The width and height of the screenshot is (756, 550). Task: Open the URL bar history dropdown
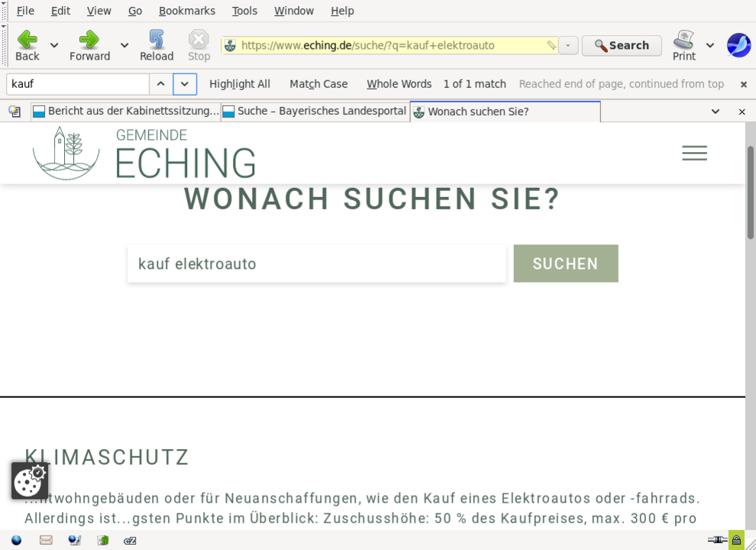[x=568, y=46]
